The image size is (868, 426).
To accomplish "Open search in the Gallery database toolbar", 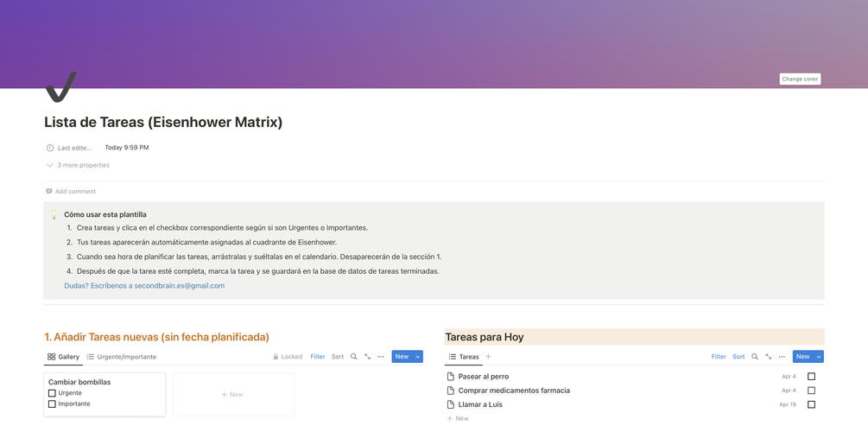I will point(354,357).
